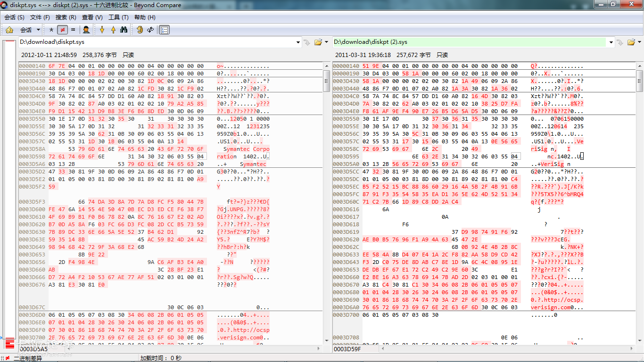Click 'Symantec Corpo' text in left pane
The height and width of the screenshot is (362, 644).
pos(246,149)
